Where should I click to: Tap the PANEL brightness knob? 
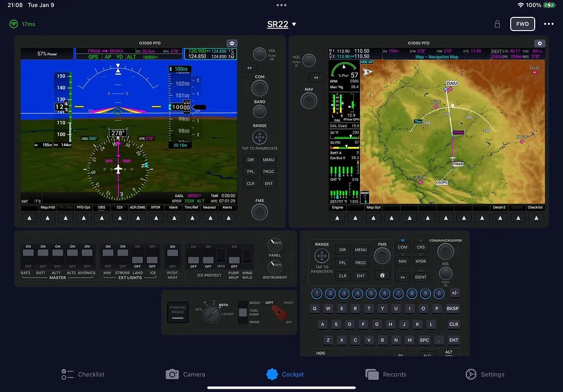274,245
